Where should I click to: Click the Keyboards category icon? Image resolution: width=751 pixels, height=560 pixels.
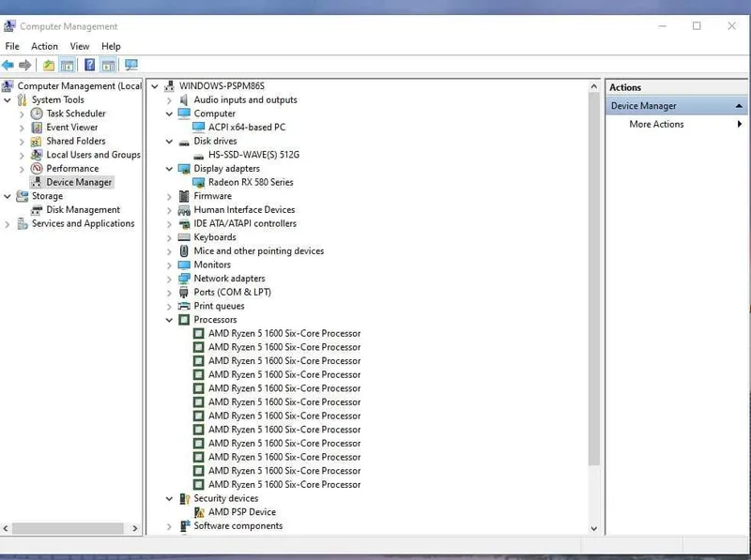184,237
